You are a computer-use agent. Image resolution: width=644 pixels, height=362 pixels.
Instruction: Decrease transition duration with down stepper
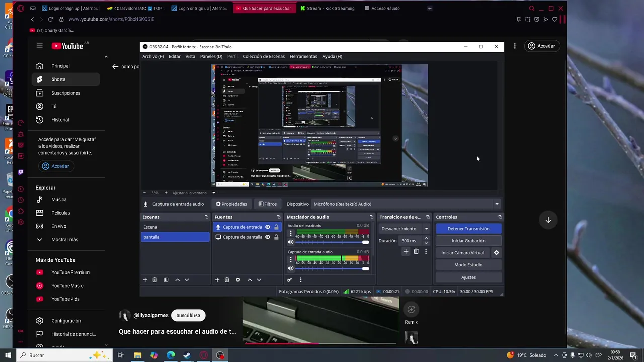[426, 243]
